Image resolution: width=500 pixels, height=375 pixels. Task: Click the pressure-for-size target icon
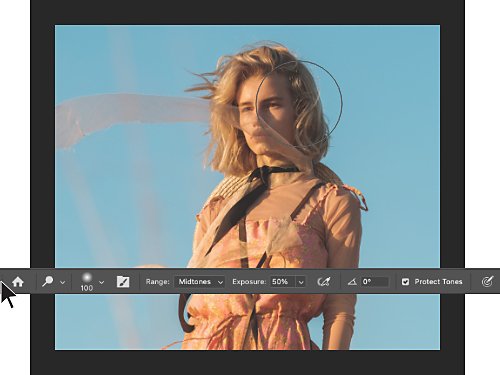point(487,282)
